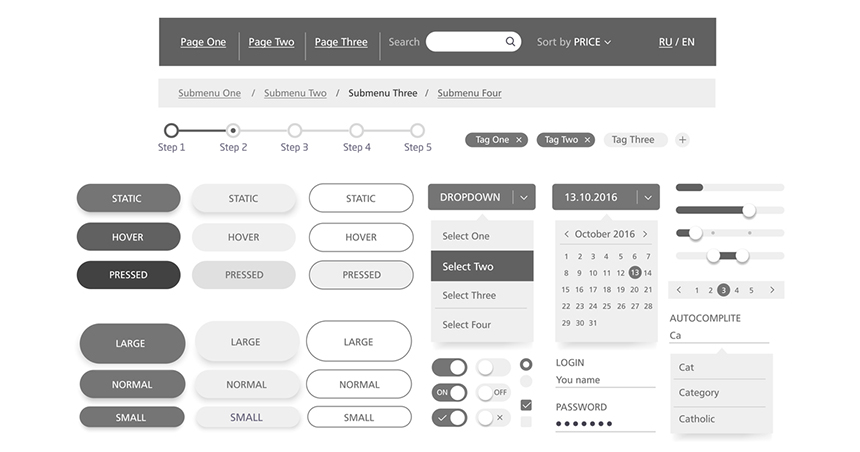Go to previous page in pagination
Viewport: 860px width, 452px height.
tap(679, 290)
